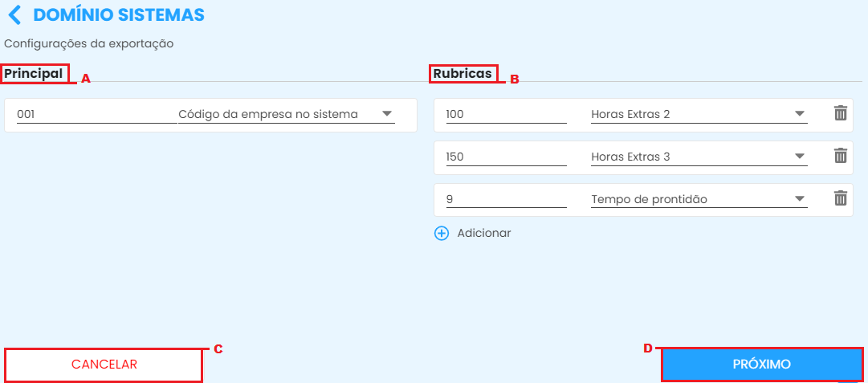This screenshot has height=383, width=868.
Task: Click the back arrow beside Domínio Sistemas
Action: coord(14,14)
